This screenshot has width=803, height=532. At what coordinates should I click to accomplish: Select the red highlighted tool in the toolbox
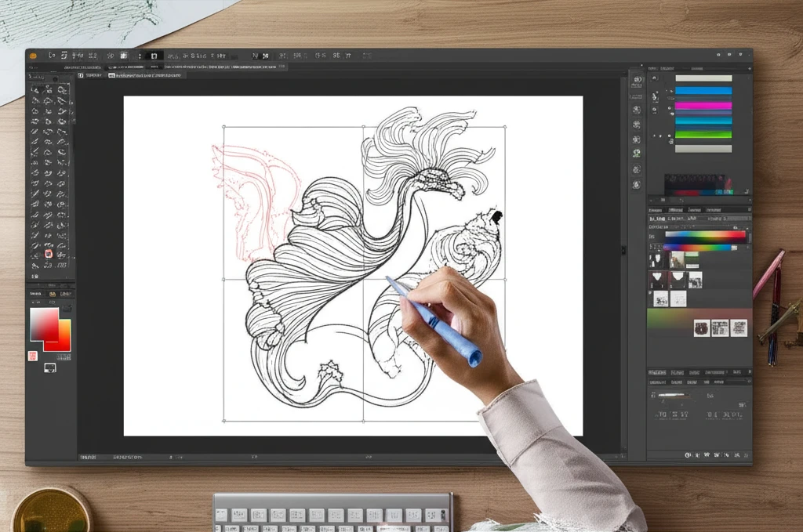coord(49,253)
